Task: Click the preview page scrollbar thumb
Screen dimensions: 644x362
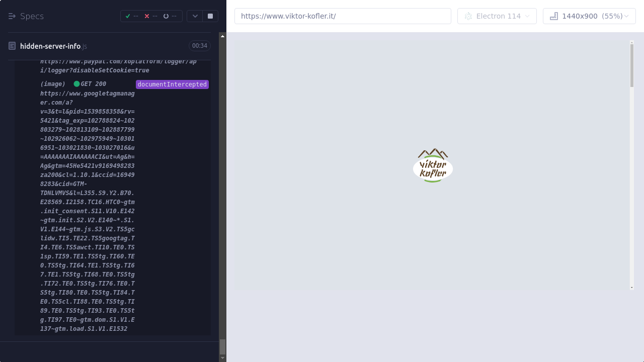Action: point(632,65)
